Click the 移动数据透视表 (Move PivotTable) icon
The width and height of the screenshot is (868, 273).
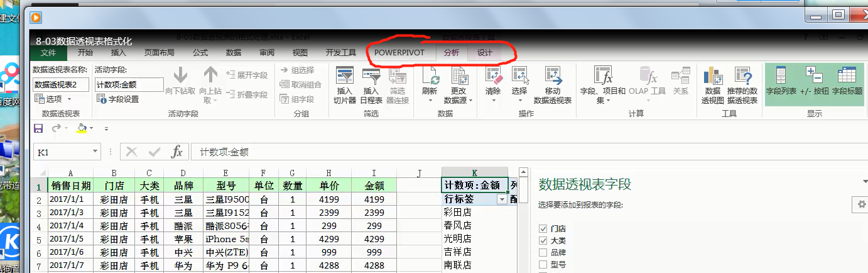(552, 77)
